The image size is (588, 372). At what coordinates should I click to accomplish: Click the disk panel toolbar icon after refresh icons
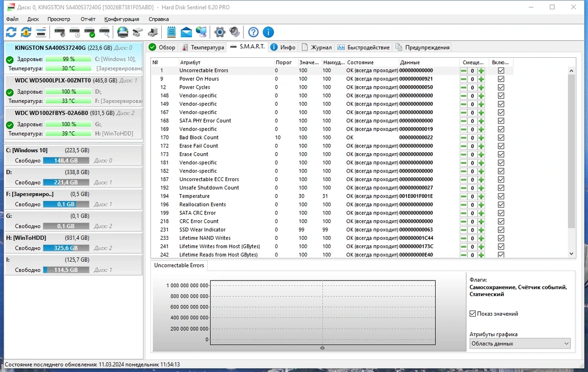tap(41, 32)
